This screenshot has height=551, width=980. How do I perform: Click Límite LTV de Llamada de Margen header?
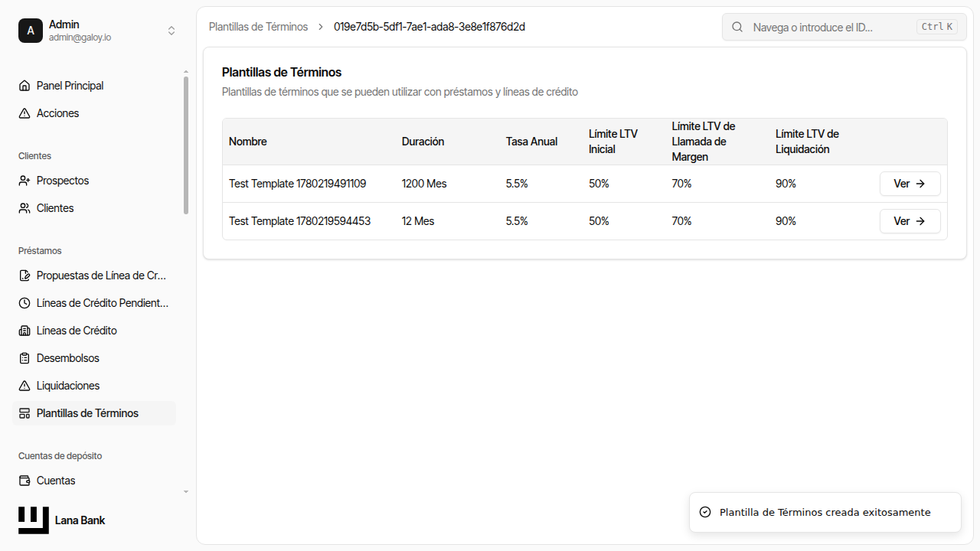click(x=704, y=142)
